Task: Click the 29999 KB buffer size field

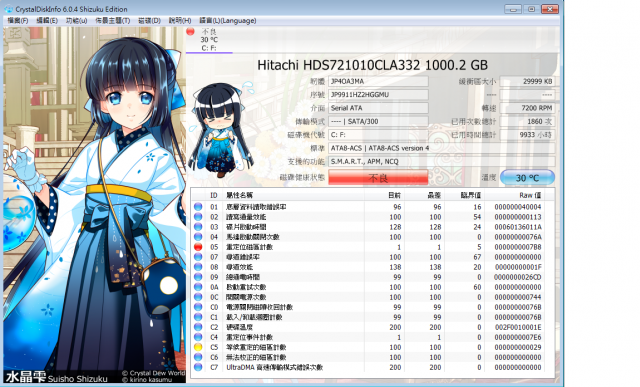Action: tap(527, 81)
